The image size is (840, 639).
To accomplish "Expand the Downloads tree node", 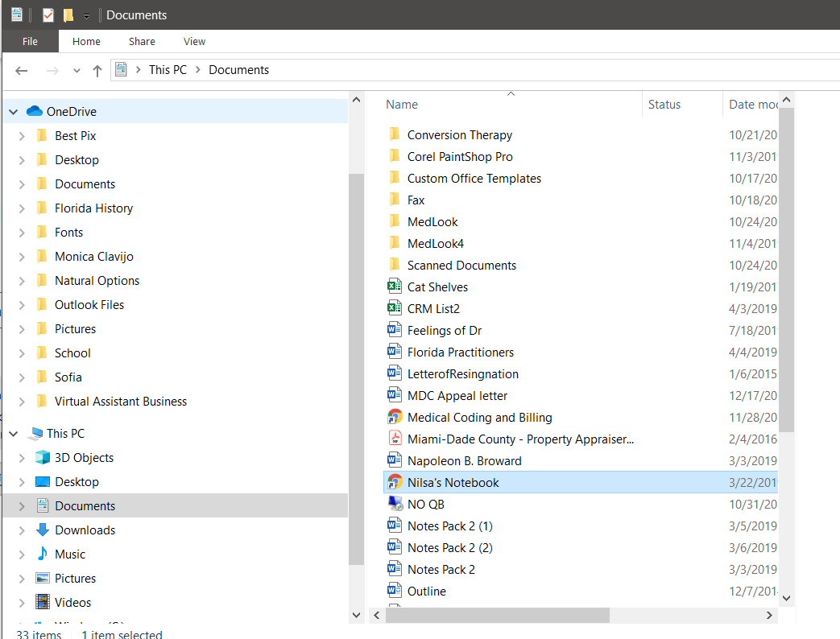I will (x=22, y=530).
